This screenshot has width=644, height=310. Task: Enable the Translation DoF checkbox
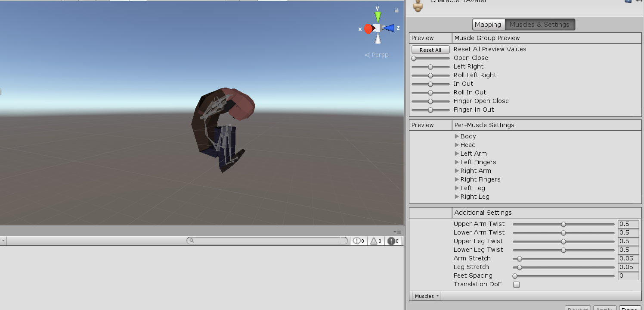point(516,285)
